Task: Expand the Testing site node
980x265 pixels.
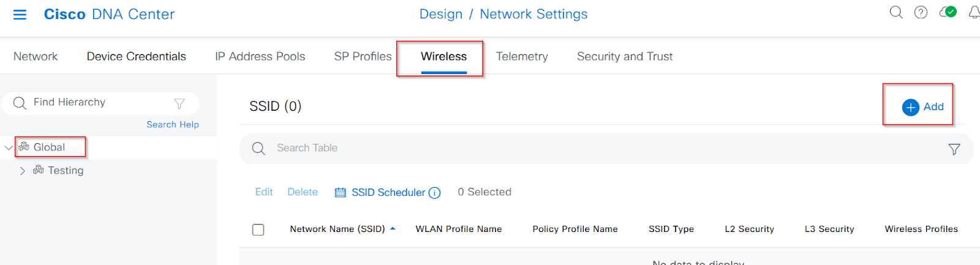Action: click(x=23, y=171)
